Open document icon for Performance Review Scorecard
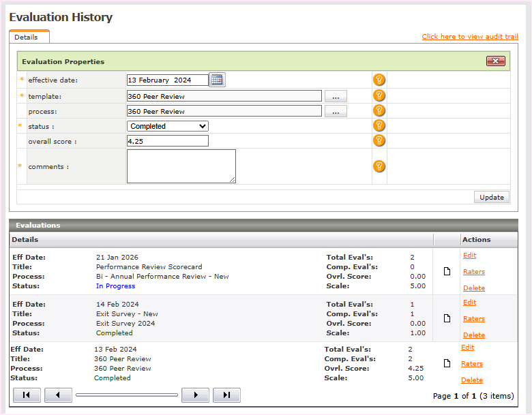The image size is (532, 415). pyautogui.click(x=447, y=272)
